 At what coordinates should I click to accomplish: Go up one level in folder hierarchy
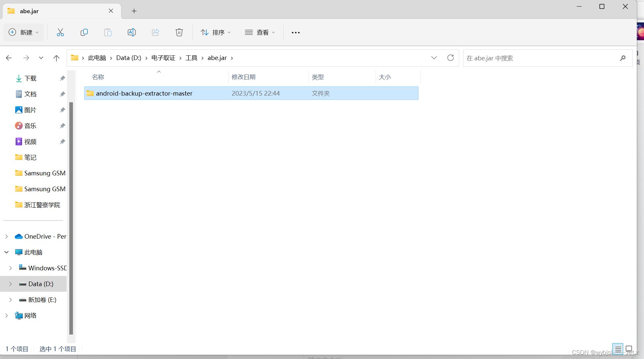point(56,58)
